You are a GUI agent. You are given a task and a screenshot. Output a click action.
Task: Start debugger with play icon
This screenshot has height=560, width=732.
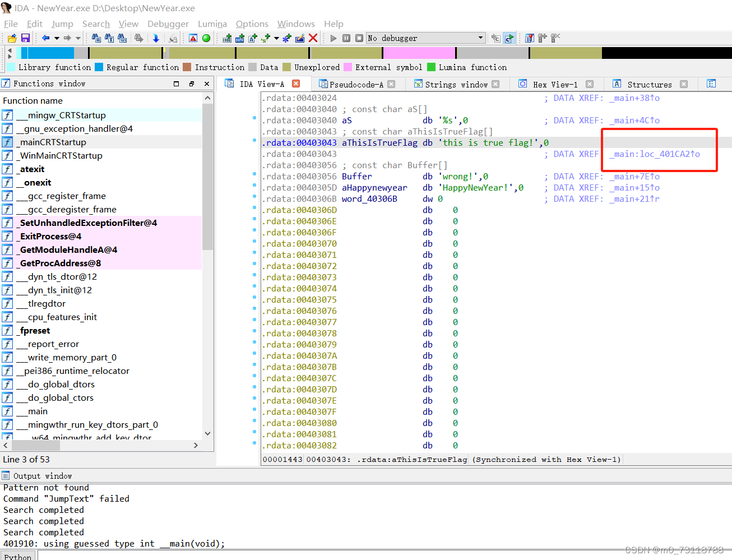click(333, 38)
